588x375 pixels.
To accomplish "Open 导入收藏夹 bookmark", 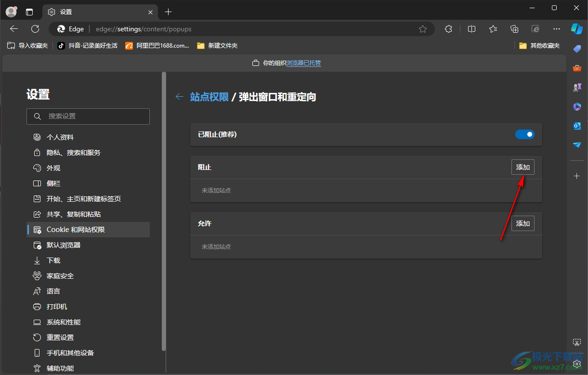I will tap(27, 46).
